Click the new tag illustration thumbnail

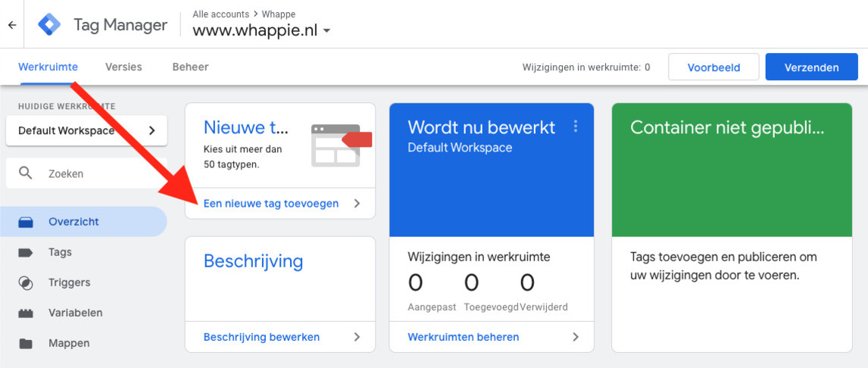click(340, 145)
